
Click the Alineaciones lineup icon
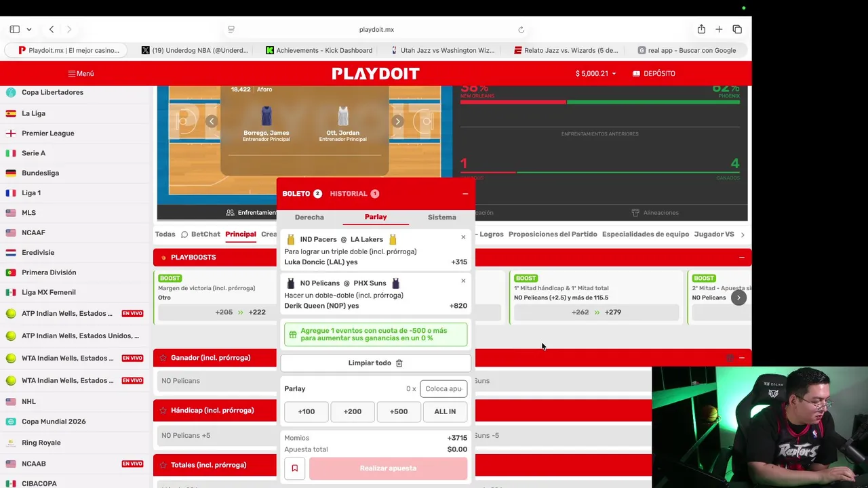pyautogui.click(x=635, y=213)
